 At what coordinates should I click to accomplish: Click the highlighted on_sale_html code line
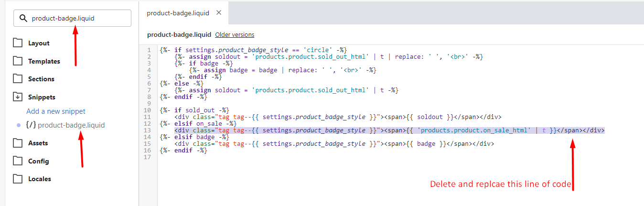pyautogui.click(x=389, y=130)
